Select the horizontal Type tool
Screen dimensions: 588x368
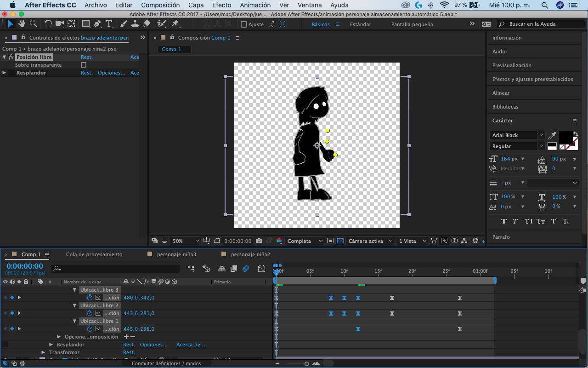109,24
